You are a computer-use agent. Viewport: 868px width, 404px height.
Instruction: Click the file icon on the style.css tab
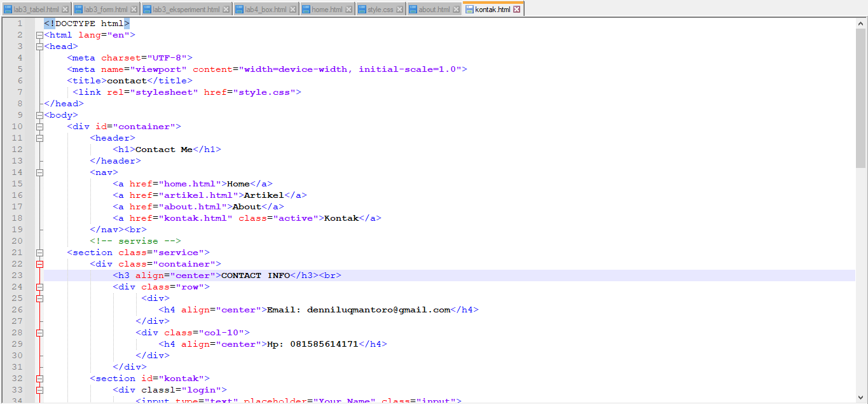pyautogui.click(x=361, y=9)
